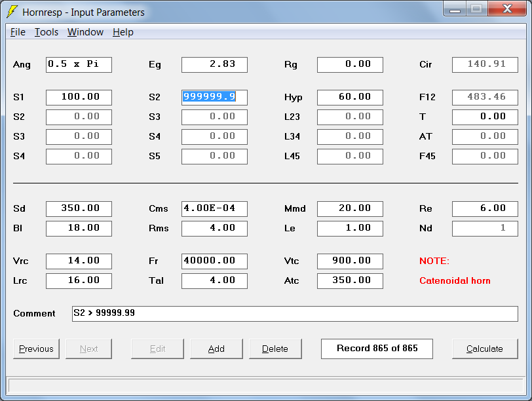Click the Hornresp lightning bolt title icon

12,12
